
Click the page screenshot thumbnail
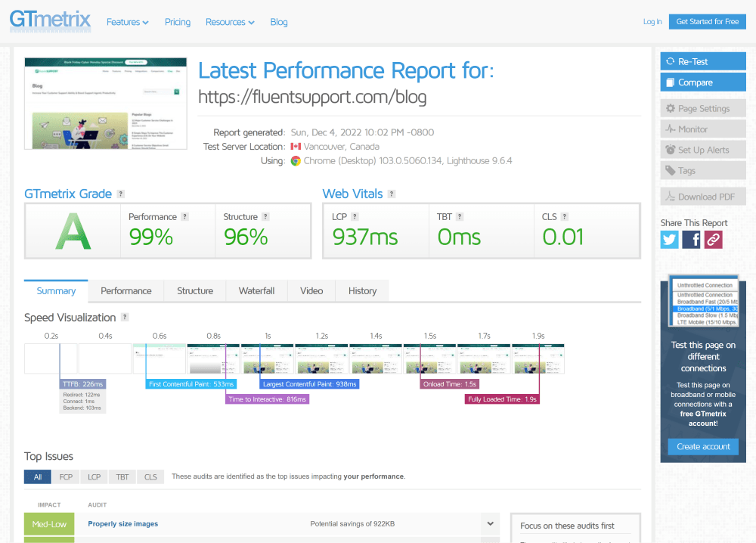pyautogui.click(x=106, y=103)
